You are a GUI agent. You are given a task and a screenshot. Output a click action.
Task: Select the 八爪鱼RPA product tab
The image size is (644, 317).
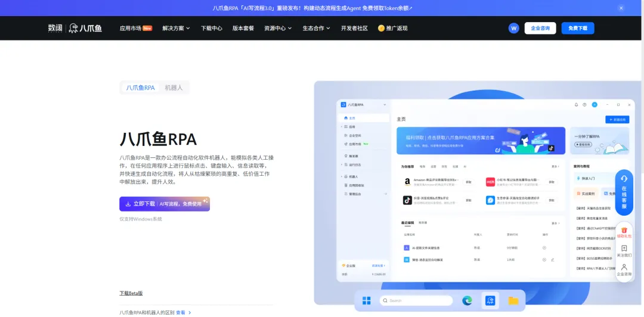click(141, 88)
